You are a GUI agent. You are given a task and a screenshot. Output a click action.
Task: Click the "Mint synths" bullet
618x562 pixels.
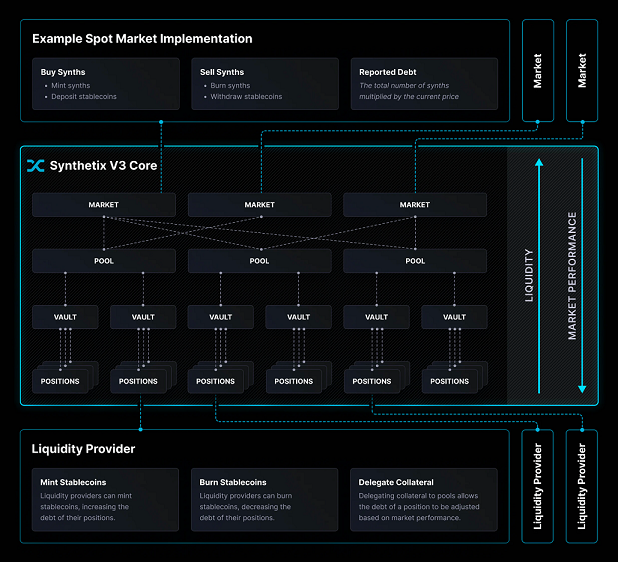click(x=71, y=86)
